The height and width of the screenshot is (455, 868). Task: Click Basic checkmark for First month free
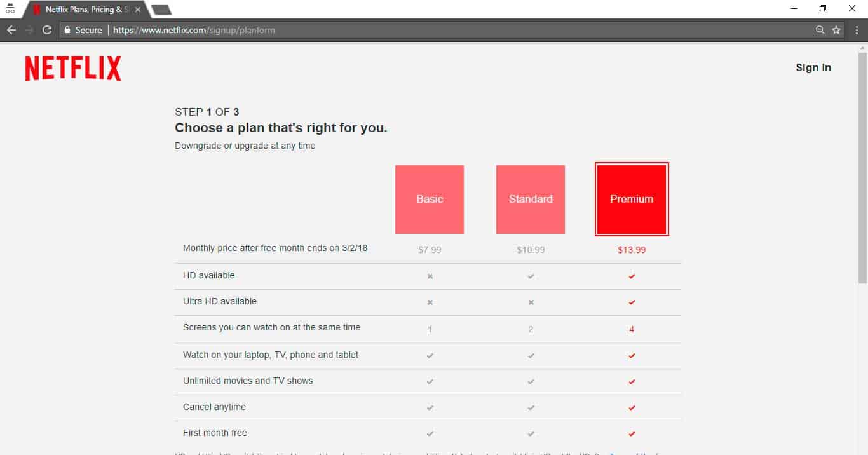pyautogui.click(x=430, y=434)
